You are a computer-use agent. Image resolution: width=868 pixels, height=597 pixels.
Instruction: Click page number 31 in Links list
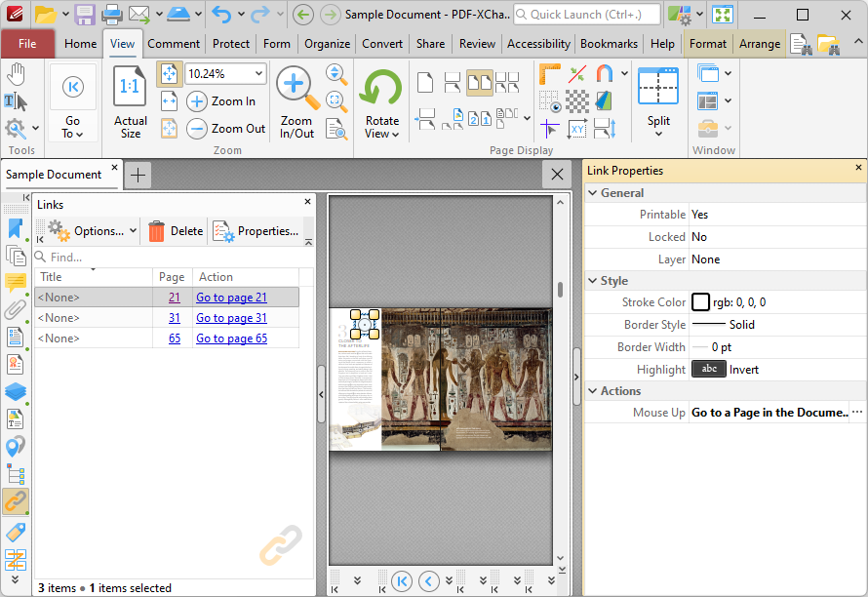pyautogui.click(x=175, y=318)
